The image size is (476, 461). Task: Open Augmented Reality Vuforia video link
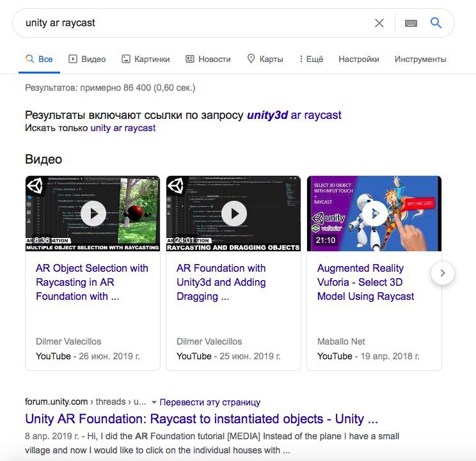366,283
